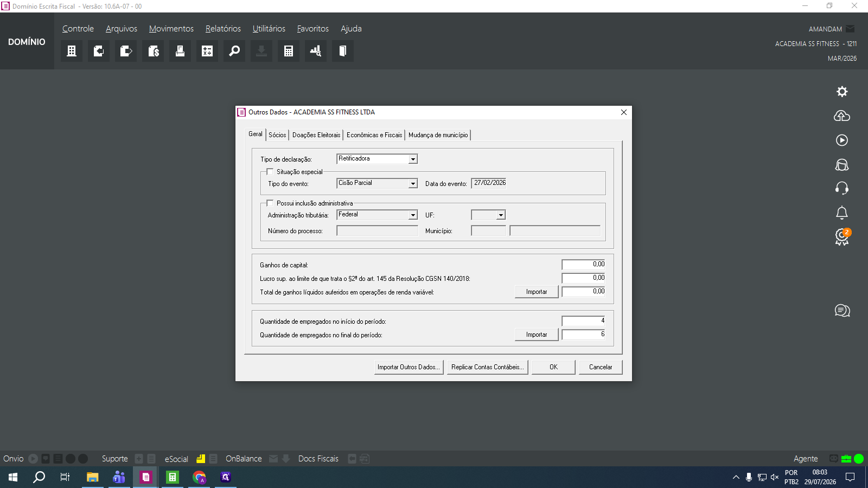Open the Arquivos menu
Viewport: 868px width, 488px height.
(x=122, y=29)
